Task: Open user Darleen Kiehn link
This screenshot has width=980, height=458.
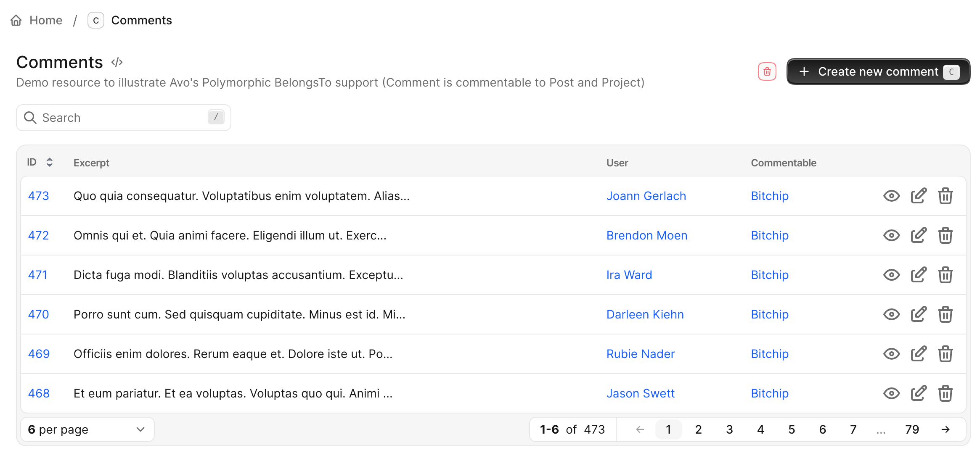Action: pyautogui.click(x=645, y=314)
